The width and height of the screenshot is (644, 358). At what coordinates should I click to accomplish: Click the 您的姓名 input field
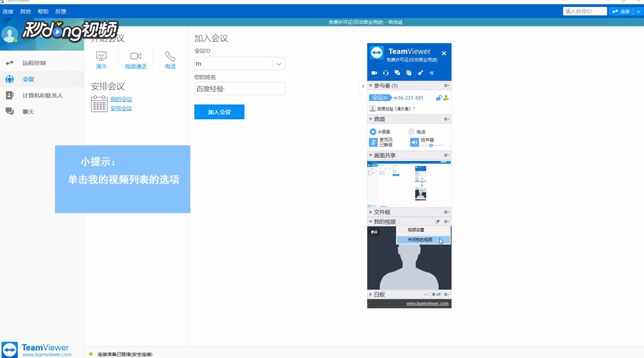240,89
